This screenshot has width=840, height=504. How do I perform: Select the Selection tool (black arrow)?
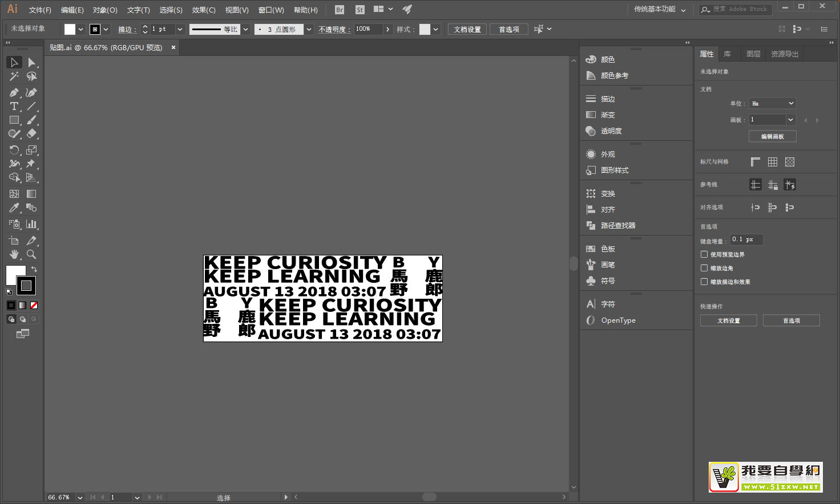click(14, 62)
